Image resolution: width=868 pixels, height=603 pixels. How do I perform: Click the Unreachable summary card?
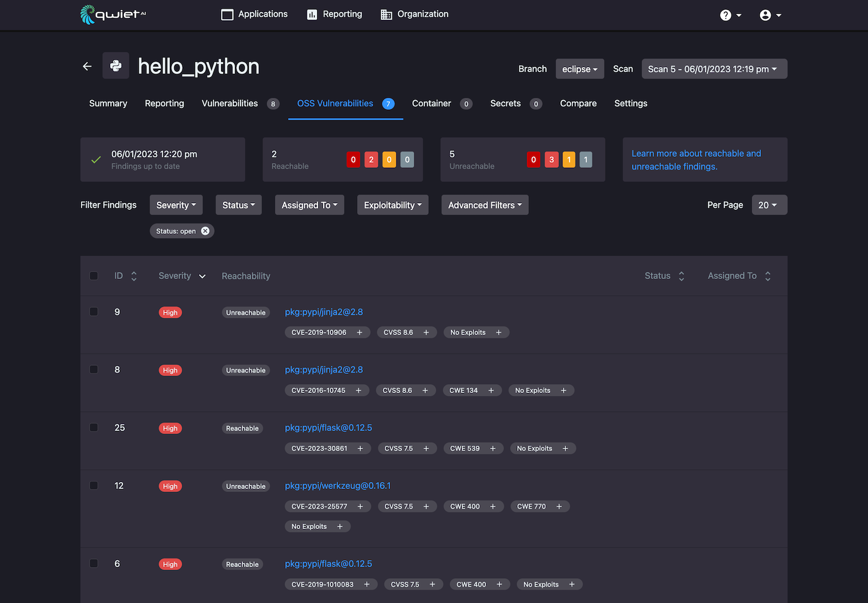[523, 160]
